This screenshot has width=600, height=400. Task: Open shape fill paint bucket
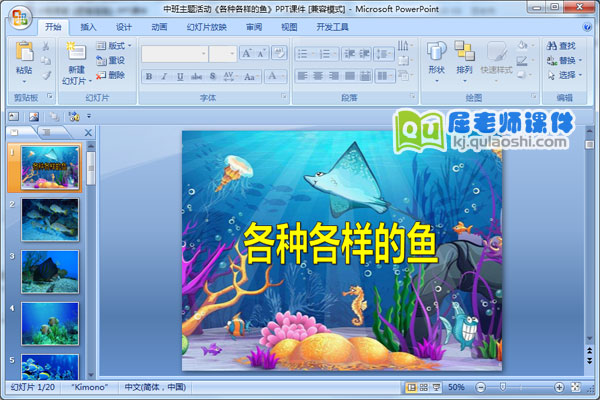524,46
